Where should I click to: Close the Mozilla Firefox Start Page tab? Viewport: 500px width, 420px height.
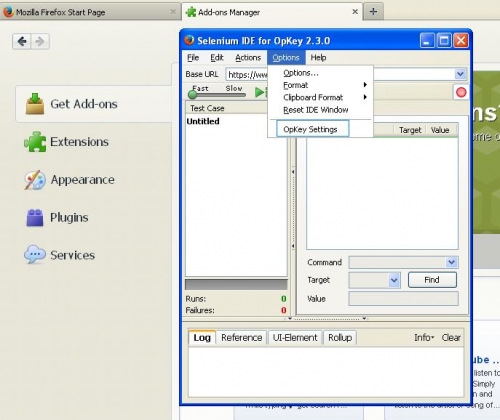173,12
